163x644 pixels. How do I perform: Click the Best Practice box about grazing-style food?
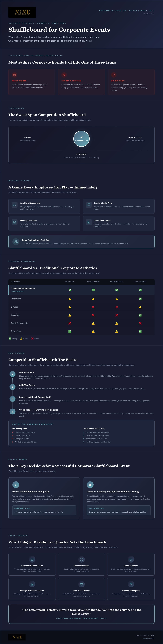[119, 510]
